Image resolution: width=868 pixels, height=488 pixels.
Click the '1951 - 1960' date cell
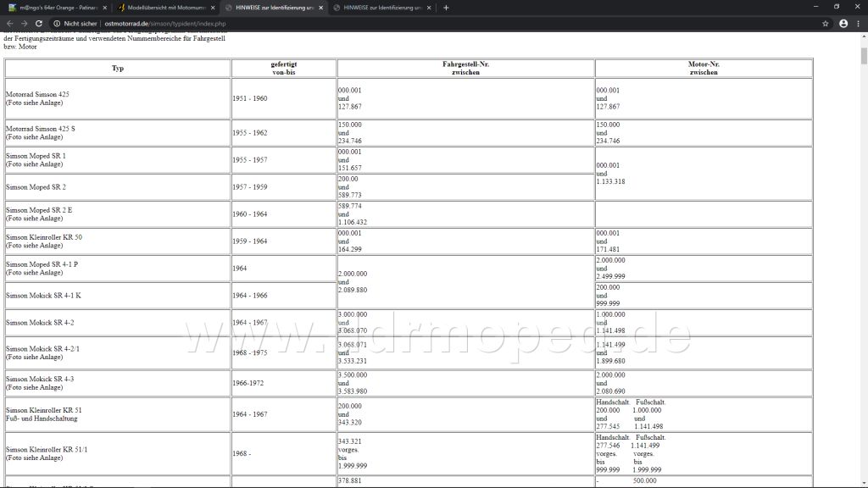(283, 98)
